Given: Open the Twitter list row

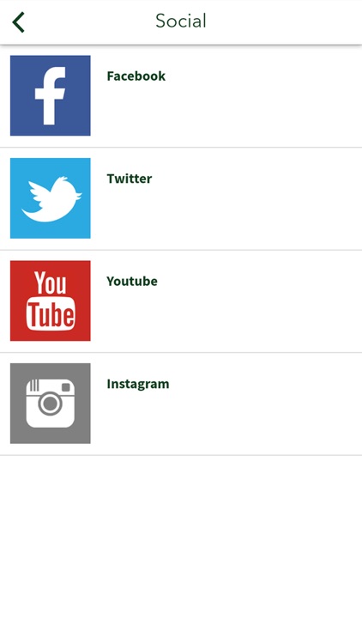Looking at the screenshot, I should click(181, 198).
